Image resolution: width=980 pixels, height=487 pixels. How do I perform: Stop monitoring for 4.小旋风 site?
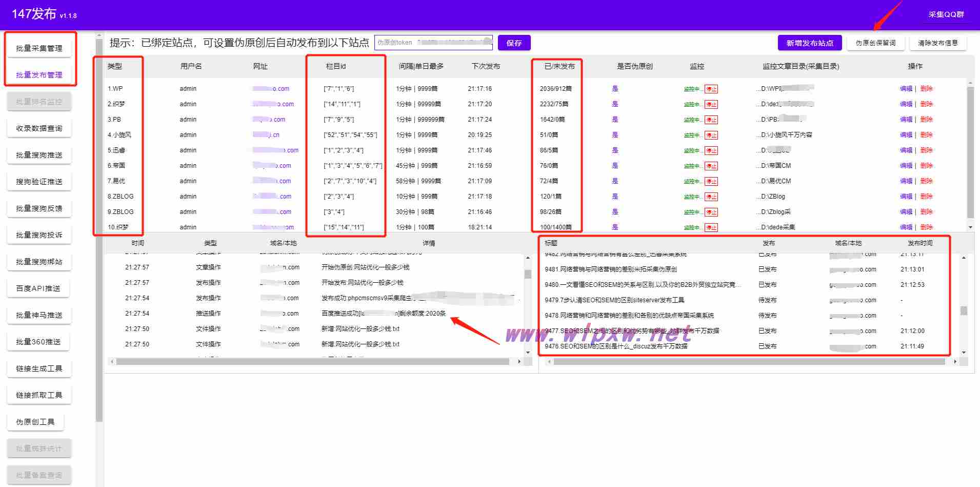pos(711,135)
